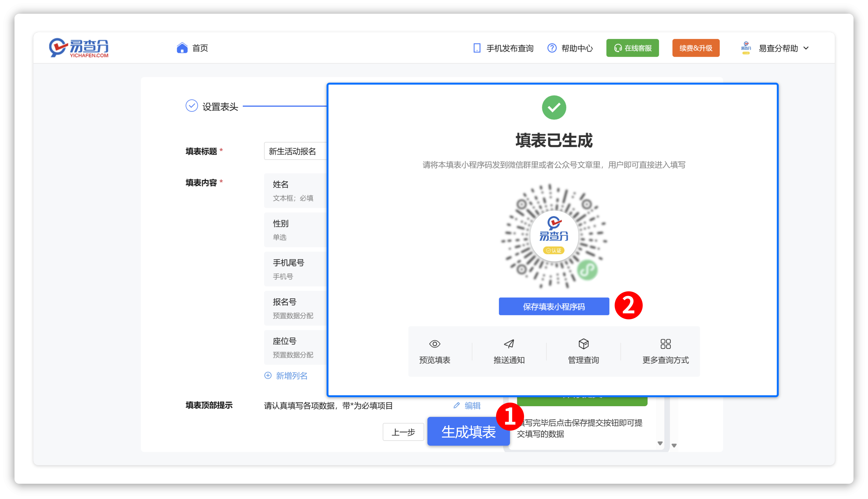
Task: Click 推送通知 label
Action: [509, 360]
